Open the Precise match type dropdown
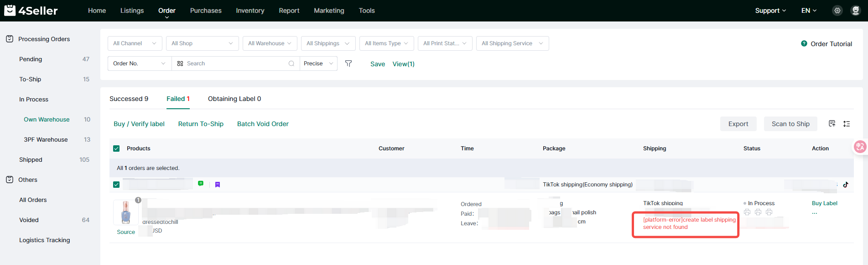Image resolution: width=868 pixels, height=265 pixels. [318, 64]
